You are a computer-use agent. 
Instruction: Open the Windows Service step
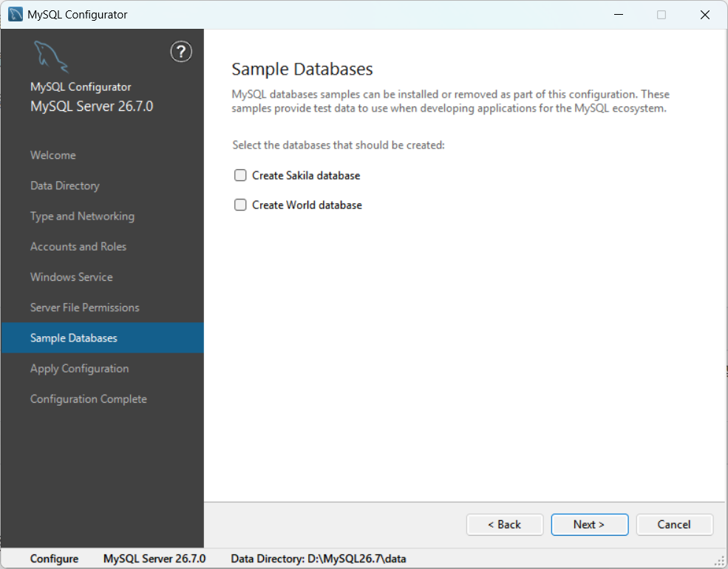tap(72, 277)
